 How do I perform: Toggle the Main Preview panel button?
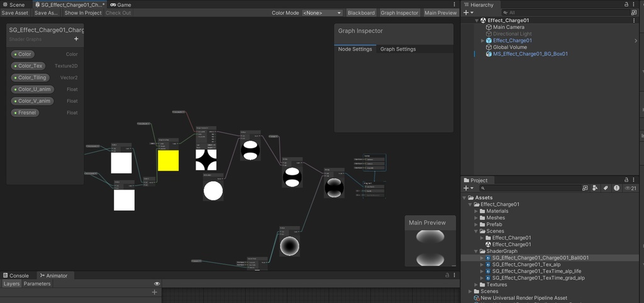click(x=440, y=13)
